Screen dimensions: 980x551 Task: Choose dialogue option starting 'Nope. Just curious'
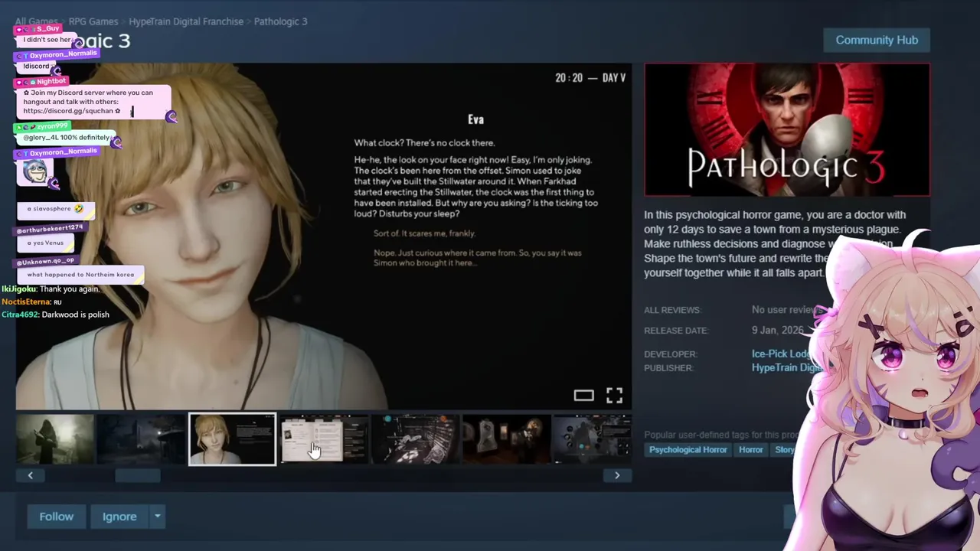click(x=478, y=258)
